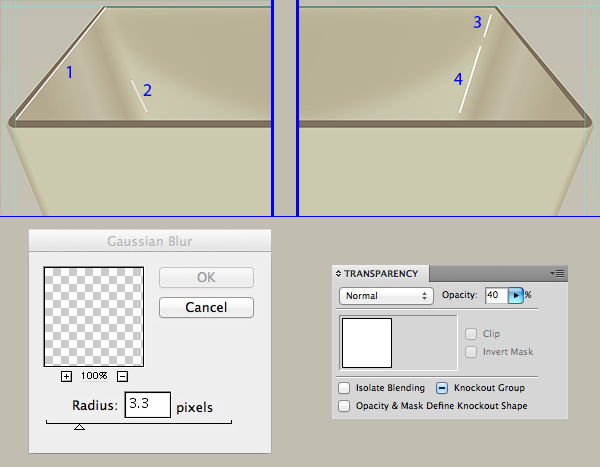Toggle the Invert Mask checkbox
The width and height of the screenshot is (600, 467).
pyautogui.click(x=471, y=352)
